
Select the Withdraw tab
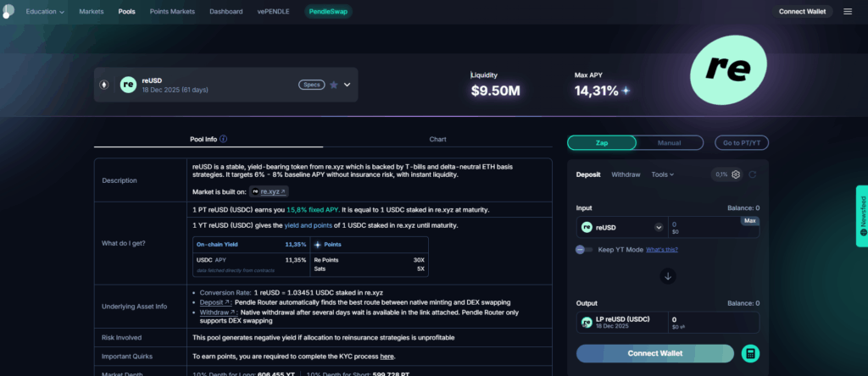coord(626,174)
